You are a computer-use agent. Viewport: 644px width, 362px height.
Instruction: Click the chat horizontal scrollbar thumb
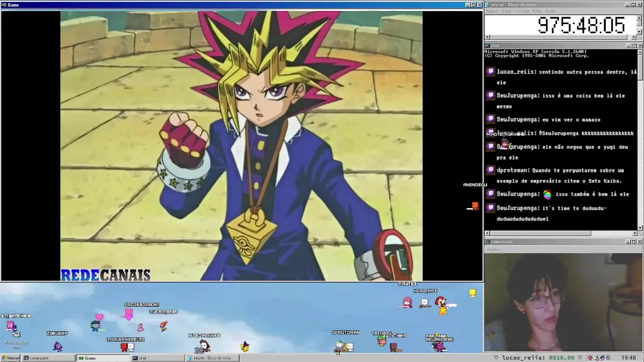(x=540, y=233)
